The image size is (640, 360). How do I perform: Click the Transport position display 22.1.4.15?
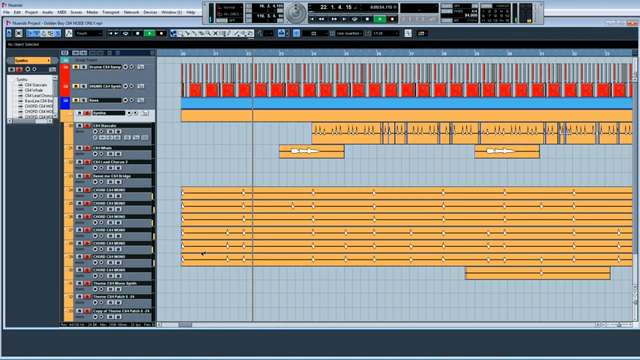click(x=336, y=7)
